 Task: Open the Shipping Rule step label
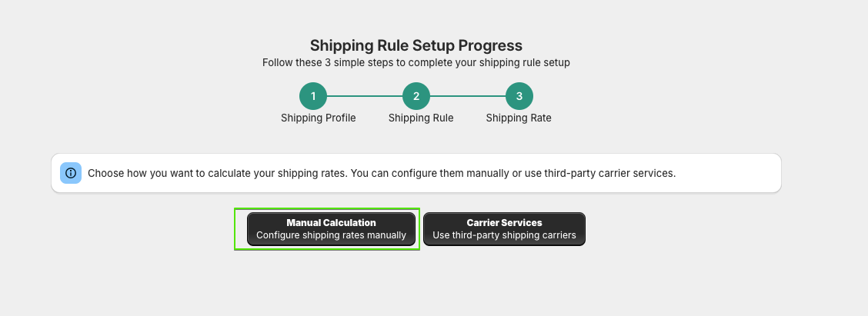tap(421, 118)
